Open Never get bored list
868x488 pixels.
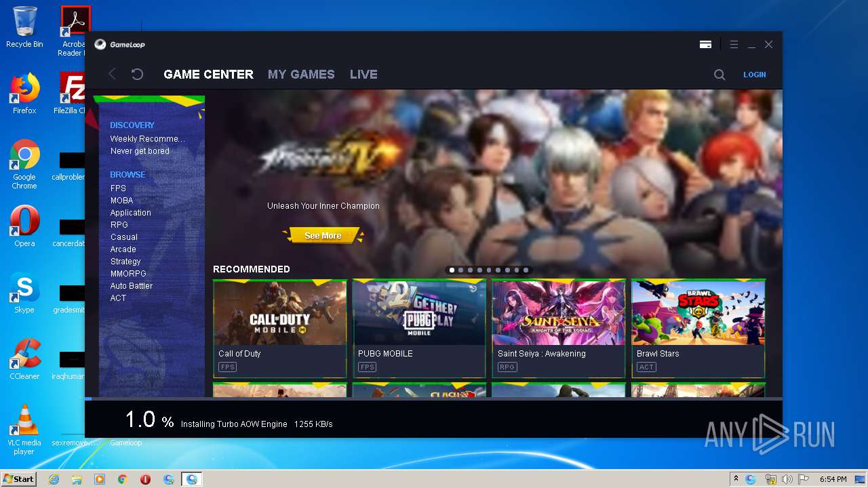tap(140, 151)
